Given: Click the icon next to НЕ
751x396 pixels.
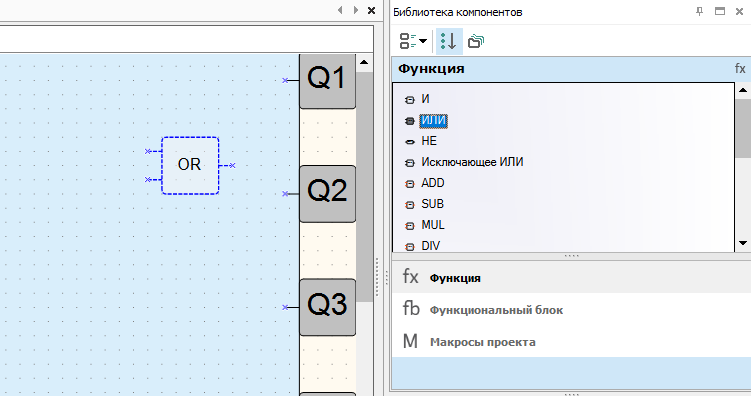Looking at the screenshot, I should tap(410, 142).
